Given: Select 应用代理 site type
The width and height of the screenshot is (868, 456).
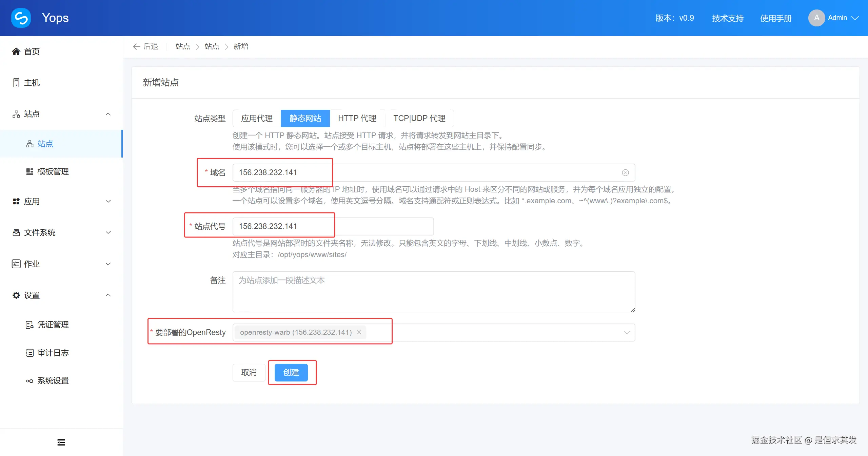Looking at the screenshot, I should (x=257, y=118).
